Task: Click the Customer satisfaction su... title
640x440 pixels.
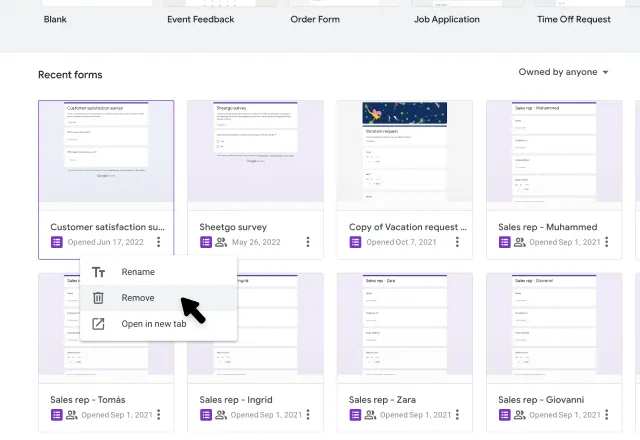Action: click(107, 227)
